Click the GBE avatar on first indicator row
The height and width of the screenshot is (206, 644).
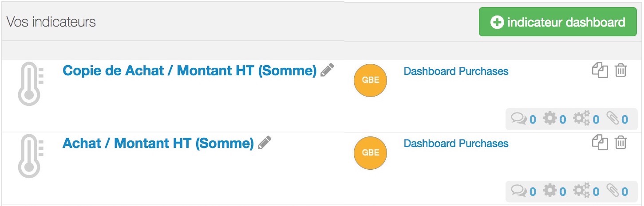coord(370,80)
